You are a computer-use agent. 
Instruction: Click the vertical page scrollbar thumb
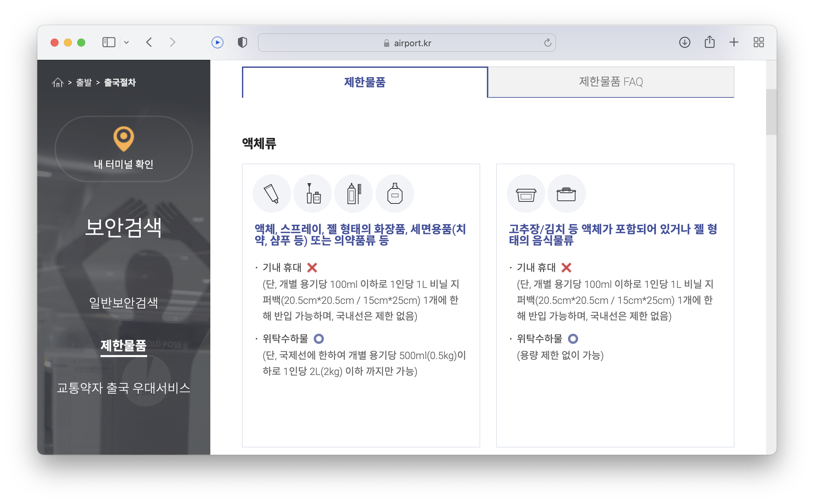[x=771, y=112]
